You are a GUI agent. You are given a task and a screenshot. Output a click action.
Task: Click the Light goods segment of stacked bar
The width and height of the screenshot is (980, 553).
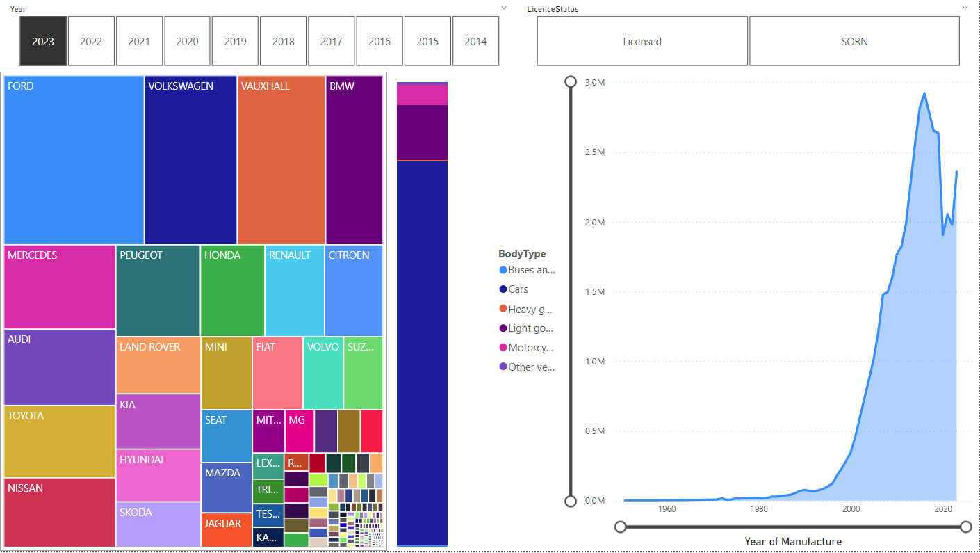[x=422, y=133]
